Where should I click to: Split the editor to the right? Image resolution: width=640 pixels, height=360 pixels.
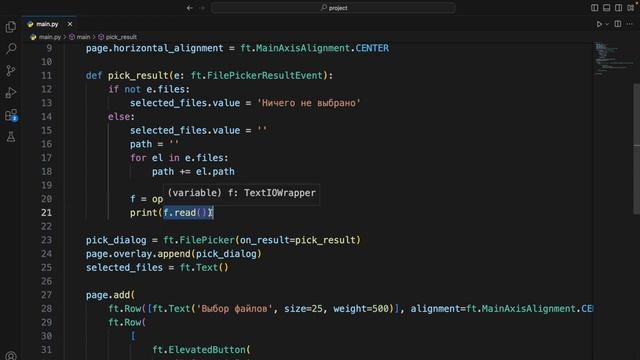point(618,24)
